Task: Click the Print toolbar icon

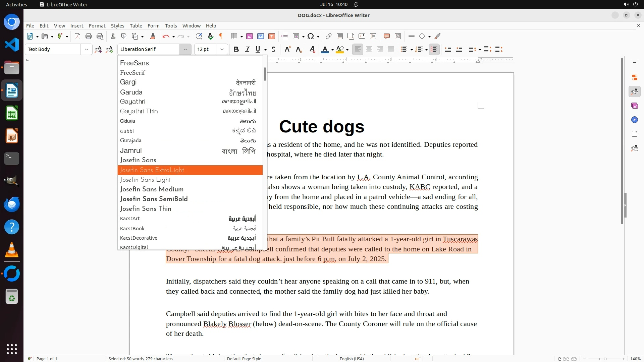Action: click(x=89, y=36)
